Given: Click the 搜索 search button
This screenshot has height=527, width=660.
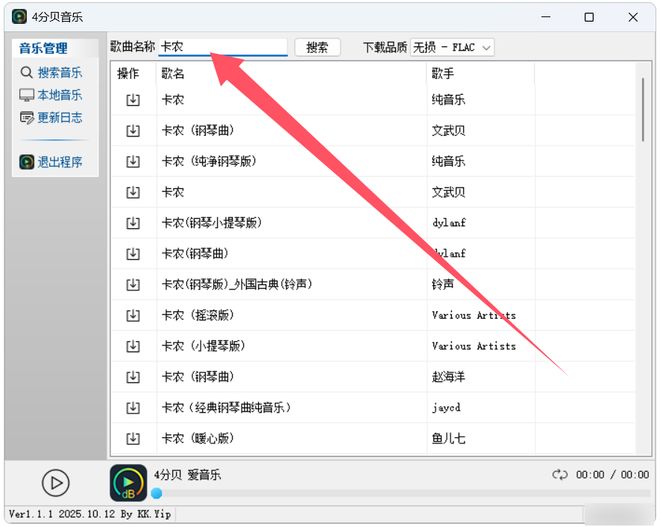Looking at the screenshot, I should coord(317,47).
